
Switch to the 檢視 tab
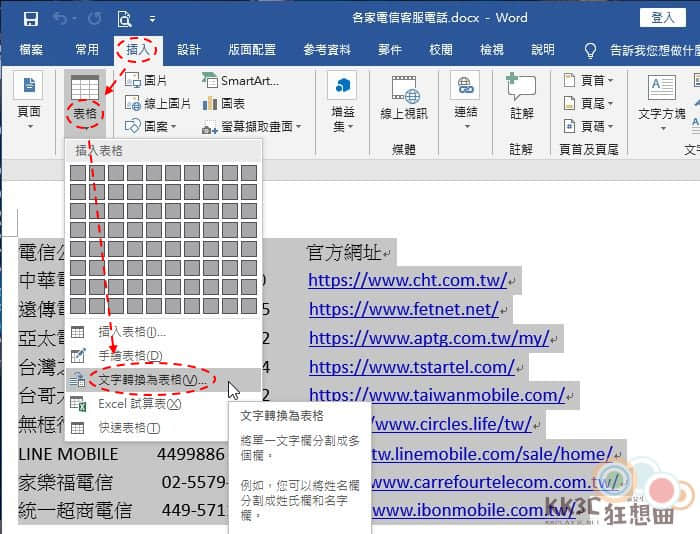[x=492, y=50]
